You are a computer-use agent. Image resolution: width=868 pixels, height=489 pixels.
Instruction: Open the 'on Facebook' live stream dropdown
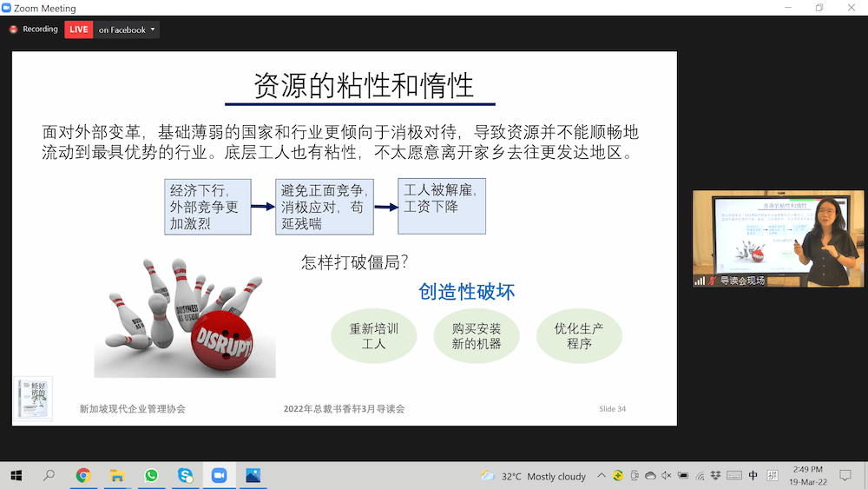coord(127,30)
